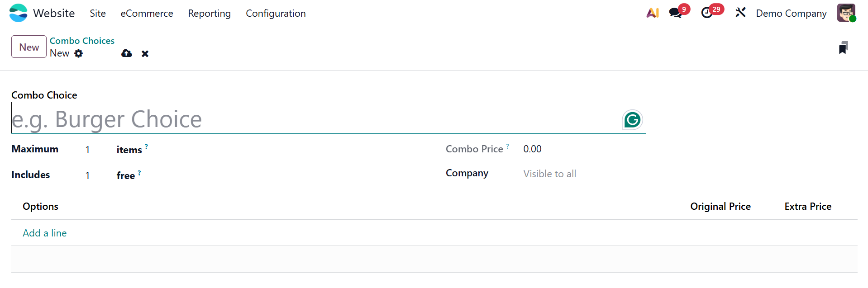This screenshot has width=868, height=288.
Task: Open the conversations chat icon
Action: 676,13
